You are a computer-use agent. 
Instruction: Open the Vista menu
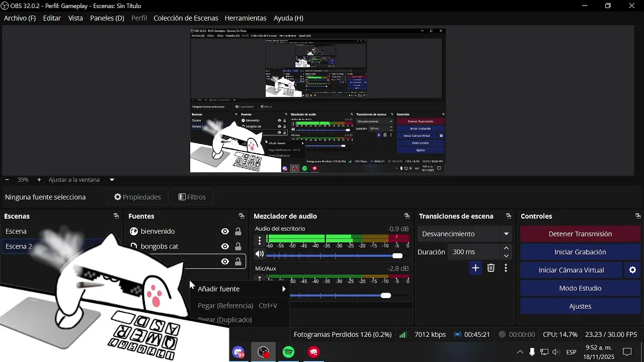tap(75, 18)
